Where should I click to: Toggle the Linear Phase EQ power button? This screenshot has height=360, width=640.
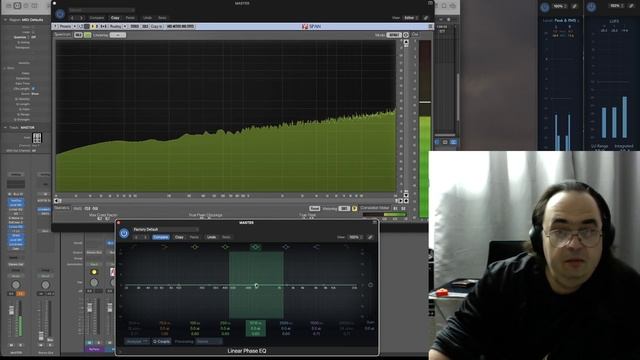pos(124,233)
